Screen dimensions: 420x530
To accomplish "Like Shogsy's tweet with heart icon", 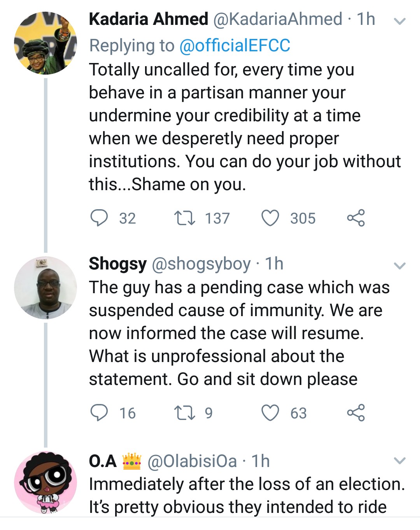I will (270, 413).
